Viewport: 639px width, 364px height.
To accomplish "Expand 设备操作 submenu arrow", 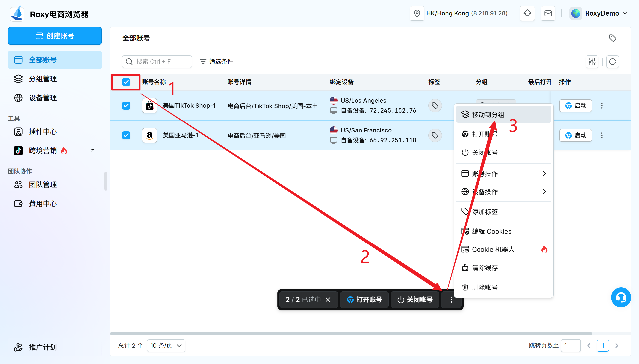I will [x=544, y=192].
